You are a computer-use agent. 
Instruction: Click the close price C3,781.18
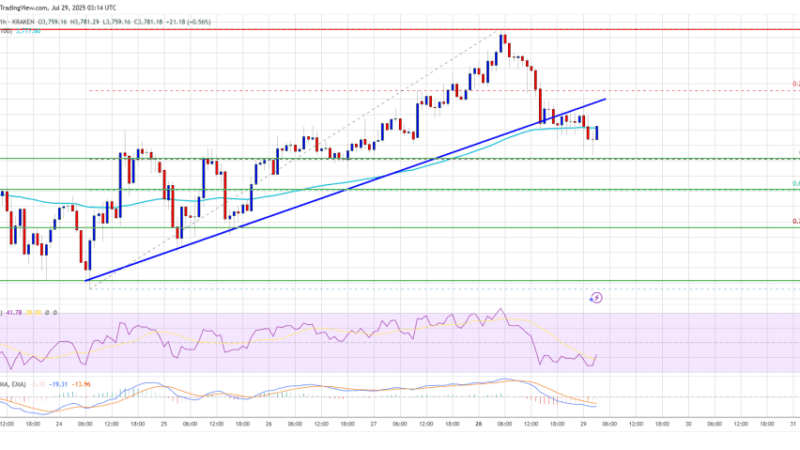click(148, 22)
